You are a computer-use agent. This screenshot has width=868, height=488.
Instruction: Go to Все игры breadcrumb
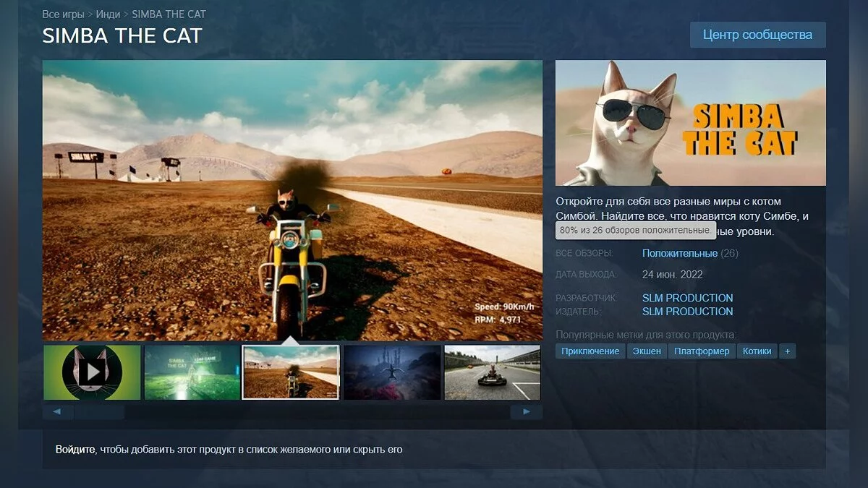pos(63,14)
